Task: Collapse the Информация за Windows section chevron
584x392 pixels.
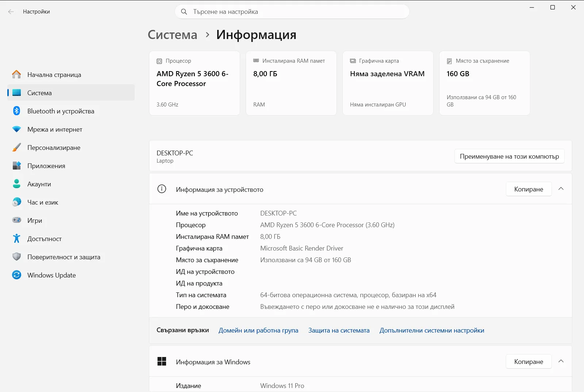Action: [x=561, y=361]
